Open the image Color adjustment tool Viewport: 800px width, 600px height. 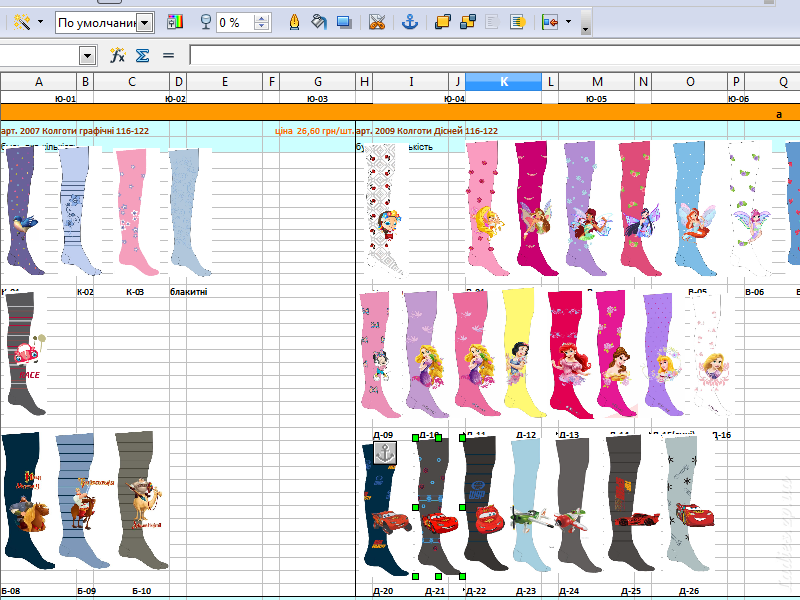[x=174, y=22]
